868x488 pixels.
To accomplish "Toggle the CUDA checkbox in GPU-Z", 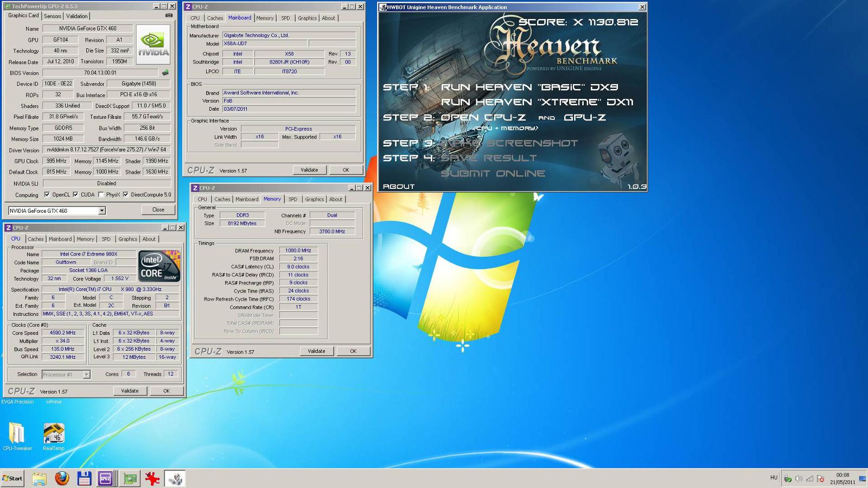I will click(x=75, y=194).
